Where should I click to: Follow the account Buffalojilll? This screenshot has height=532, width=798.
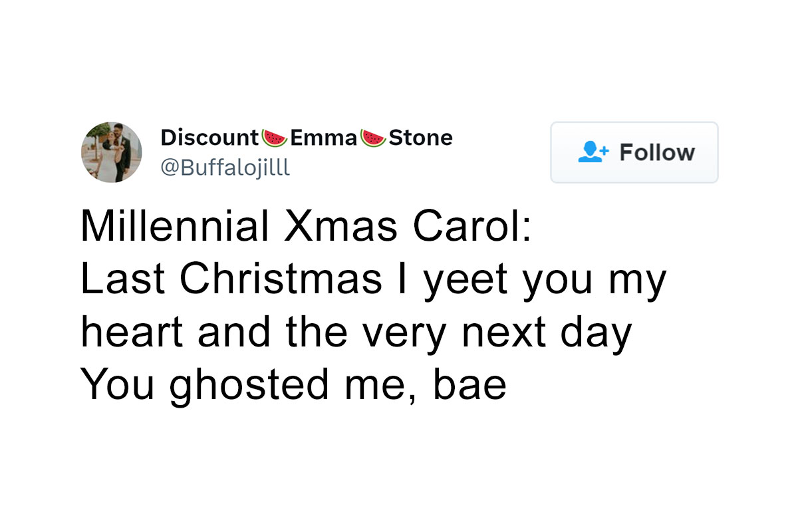[633, 152]
